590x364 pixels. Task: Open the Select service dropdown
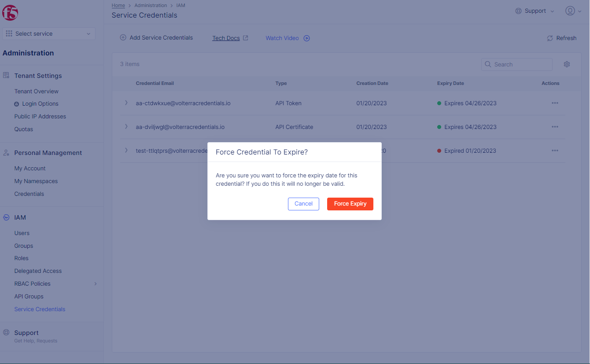pyautogui.click(x=48, y=33)
